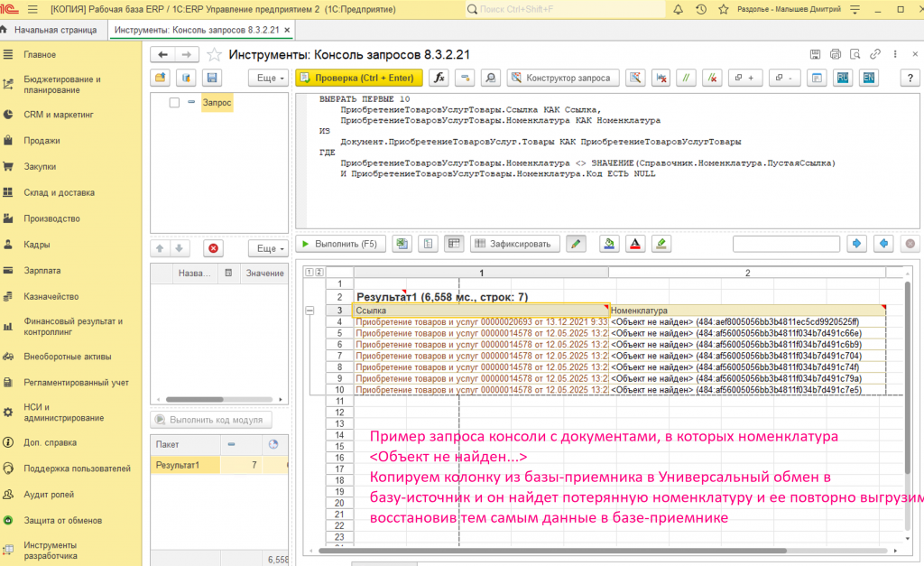Move parameter up with the arrow button
This screenshot has width=924, height=566.
[160, 249]
